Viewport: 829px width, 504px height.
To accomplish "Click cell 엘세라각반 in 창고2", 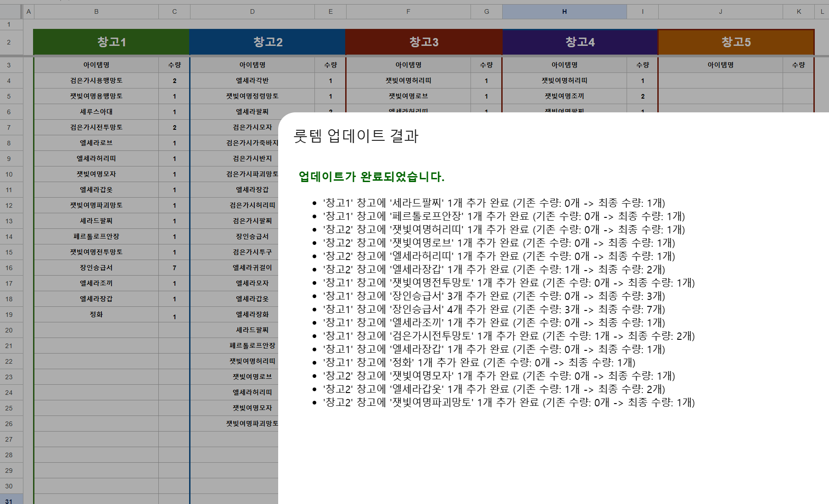I will point(252,81).
